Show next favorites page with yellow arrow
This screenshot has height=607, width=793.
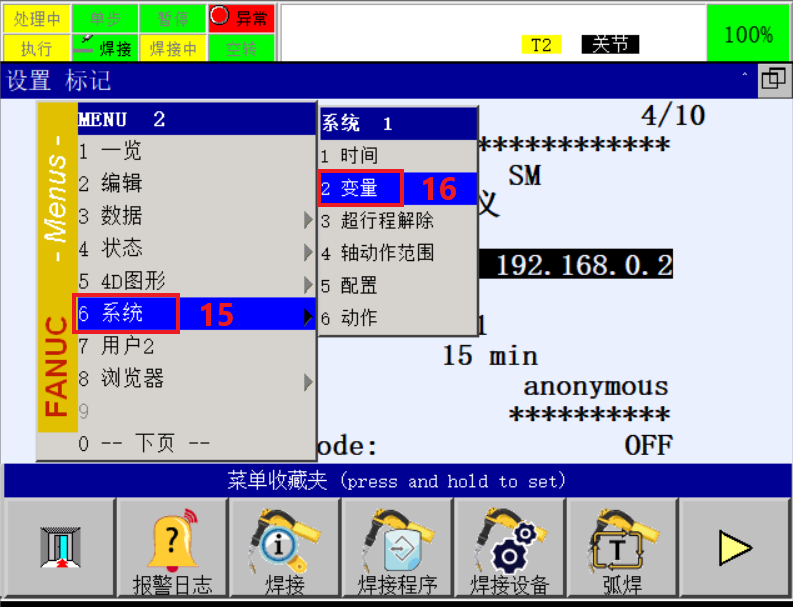pyautogui.click(x=735, y=547)
